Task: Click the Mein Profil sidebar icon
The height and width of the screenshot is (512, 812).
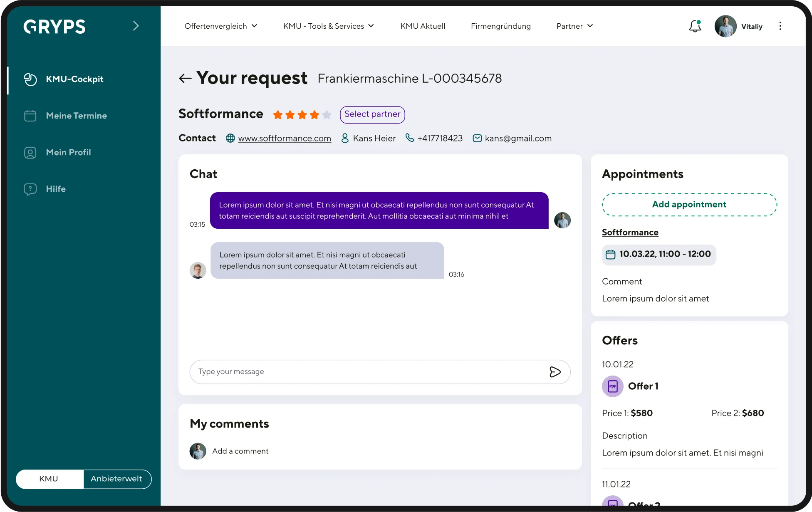Action: 30,153
